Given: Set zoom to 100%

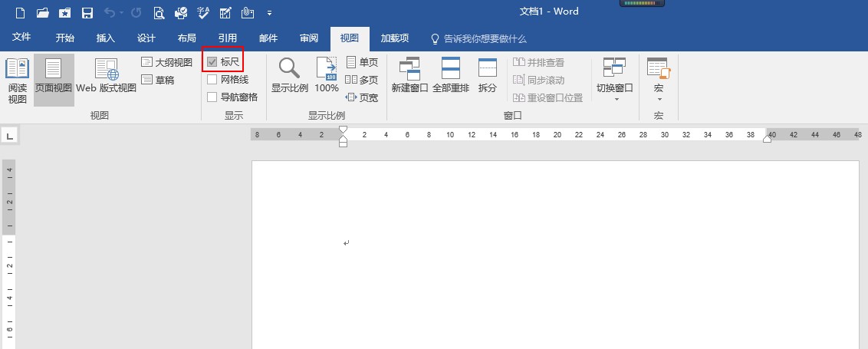Looking at the screenshot, I should coord(327,77).
